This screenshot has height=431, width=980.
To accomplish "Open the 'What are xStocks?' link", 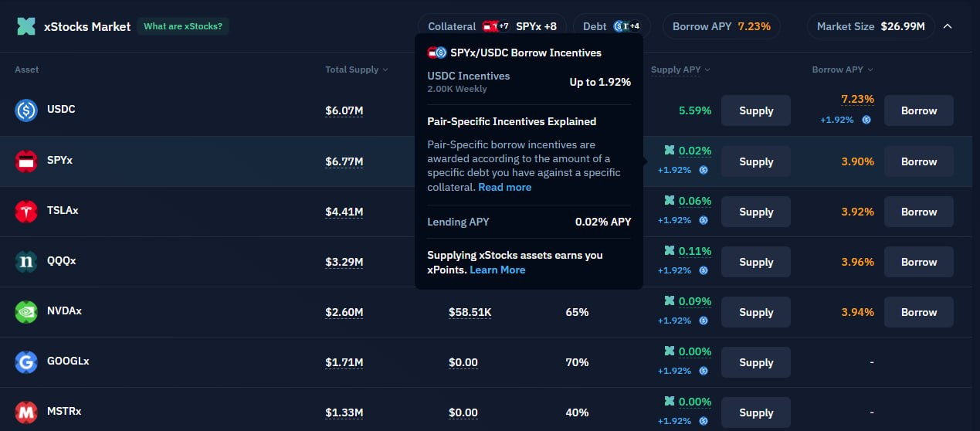I will [x=183, y=26].
